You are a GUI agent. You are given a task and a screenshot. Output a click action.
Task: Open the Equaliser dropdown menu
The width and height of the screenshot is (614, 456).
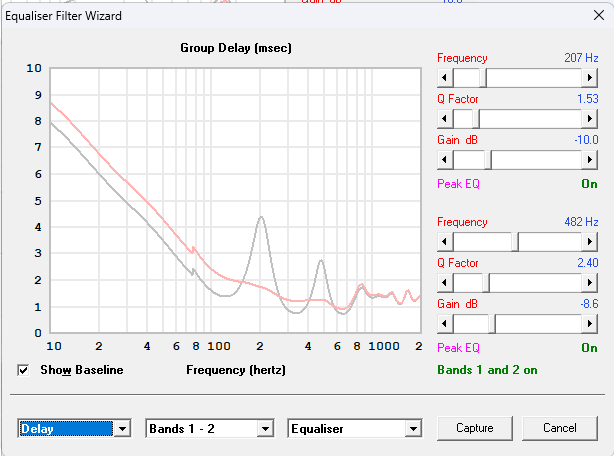(x=413, y=429)
